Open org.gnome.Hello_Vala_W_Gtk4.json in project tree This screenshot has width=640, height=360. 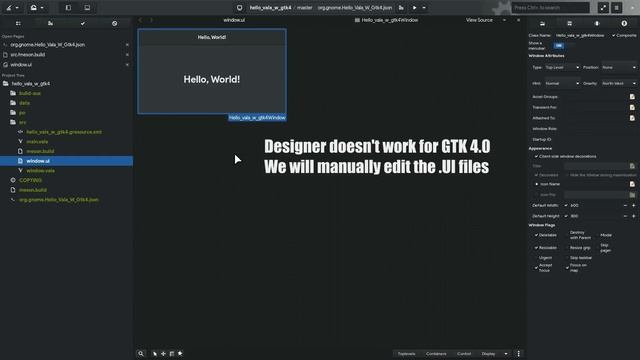click(x=59, y=200)
